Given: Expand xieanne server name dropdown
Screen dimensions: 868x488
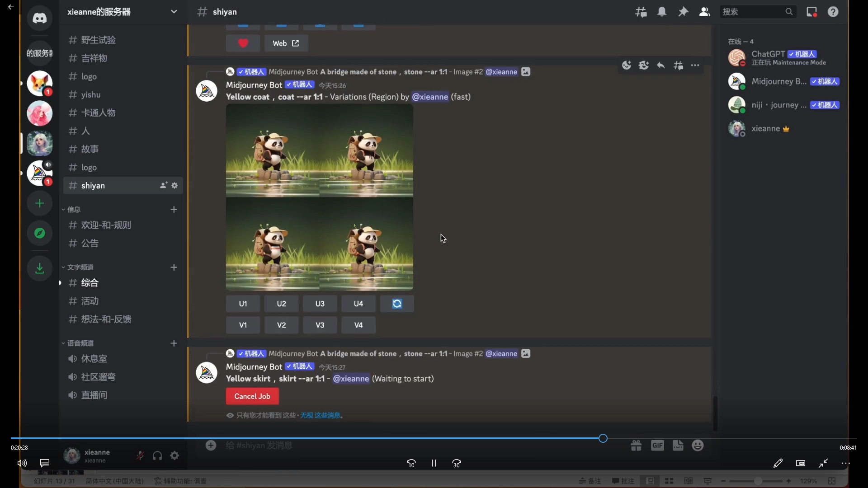Looking at the screenshot, I should pos(174,12).
